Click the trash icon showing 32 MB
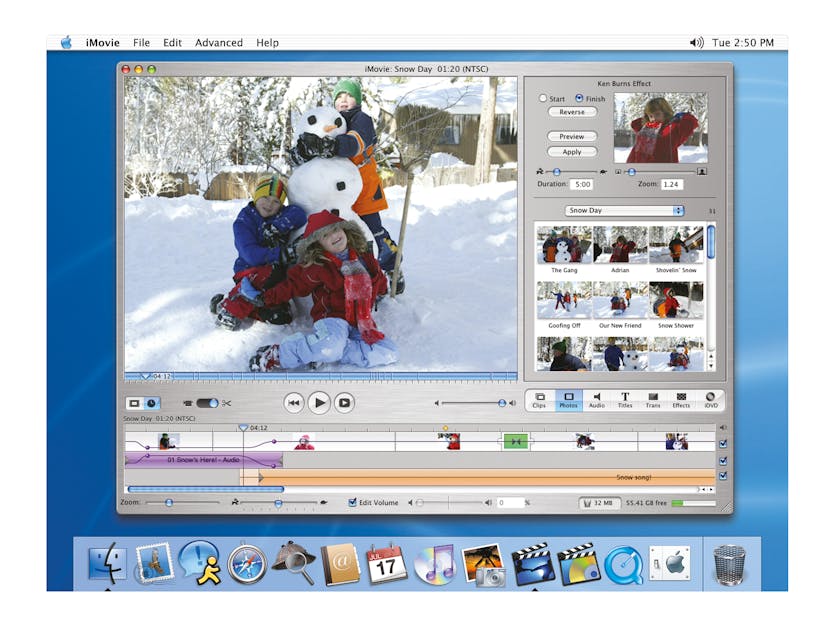Viewport: 835px width, 626px height. point(596,502)
